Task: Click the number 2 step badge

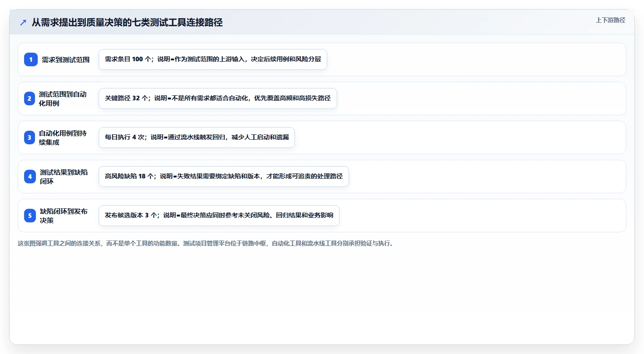Action: [x=30, y=98]
